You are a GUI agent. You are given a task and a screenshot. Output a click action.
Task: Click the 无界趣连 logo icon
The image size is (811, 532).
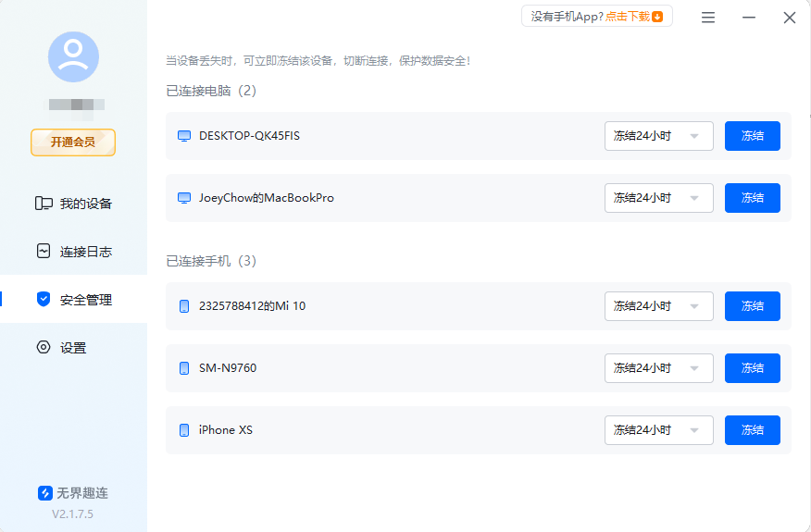[45, 493]
